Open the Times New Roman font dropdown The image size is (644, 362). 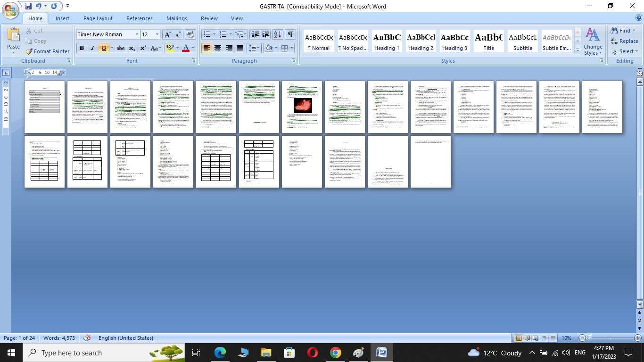tap(137, 34)
